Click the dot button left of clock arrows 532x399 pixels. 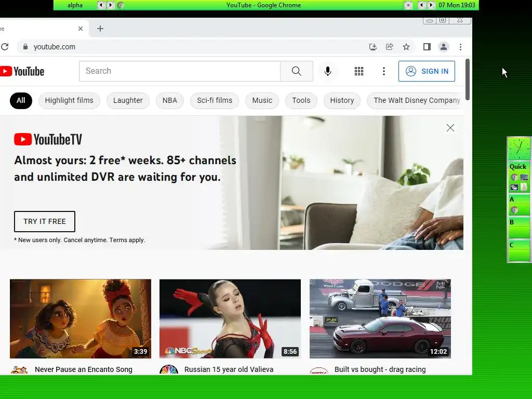(x=408, y=5)
